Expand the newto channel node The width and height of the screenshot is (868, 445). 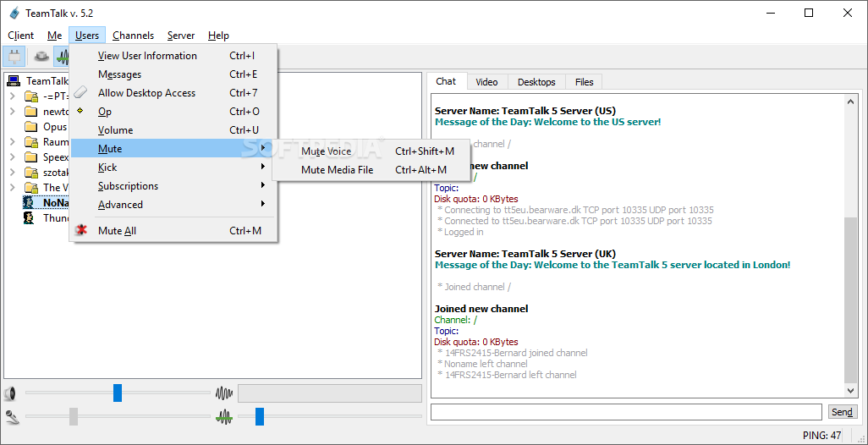point(12,112)
